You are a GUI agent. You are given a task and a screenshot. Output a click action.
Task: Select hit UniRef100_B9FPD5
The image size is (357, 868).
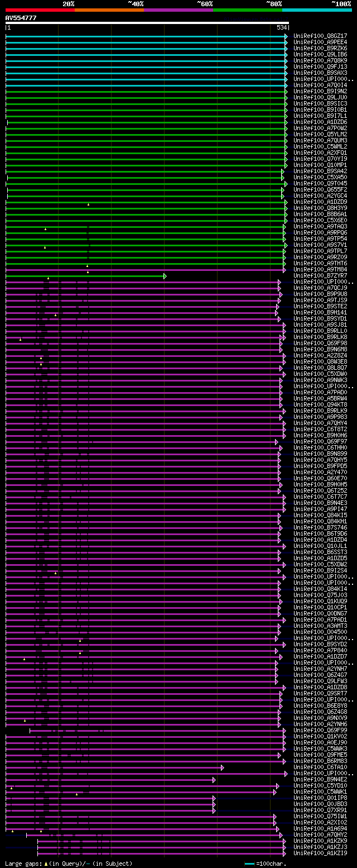[320, 466]
